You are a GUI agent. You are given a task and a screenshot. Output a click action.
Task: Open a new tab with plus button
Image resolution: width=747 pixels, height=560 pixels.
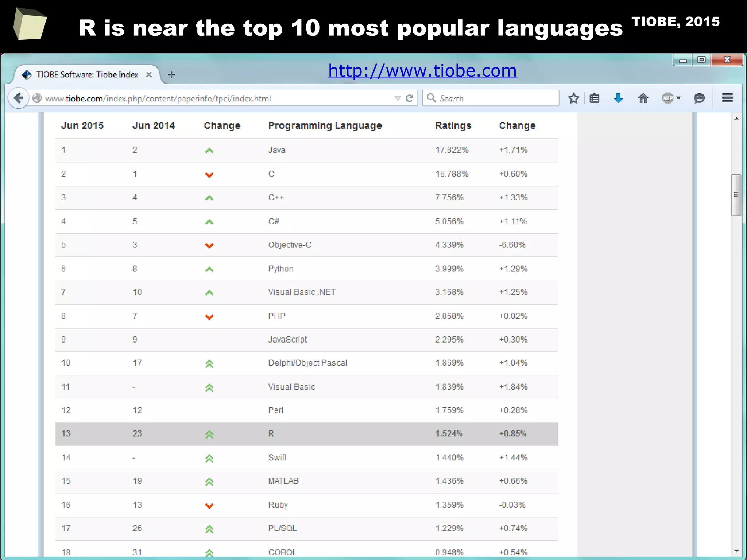pos(171,75)
